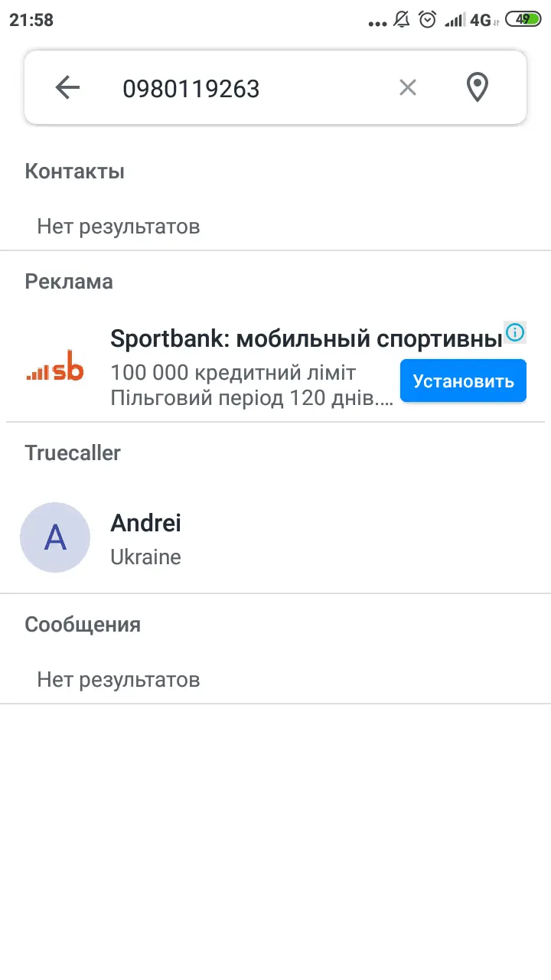Tap the battery indicator in status bar
The image size is (551, 980).
click(x=523, y=20)
